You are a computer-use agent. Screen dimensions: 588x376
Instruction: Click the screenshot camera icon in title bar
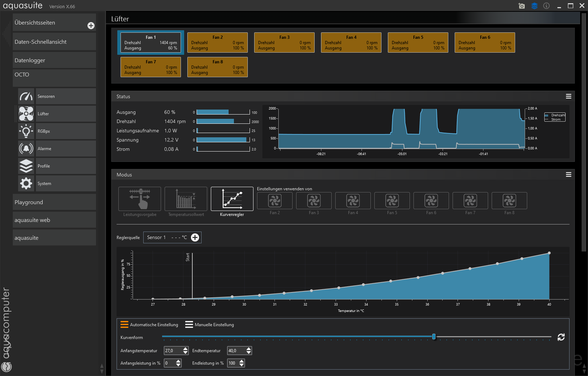click(522, 6)
